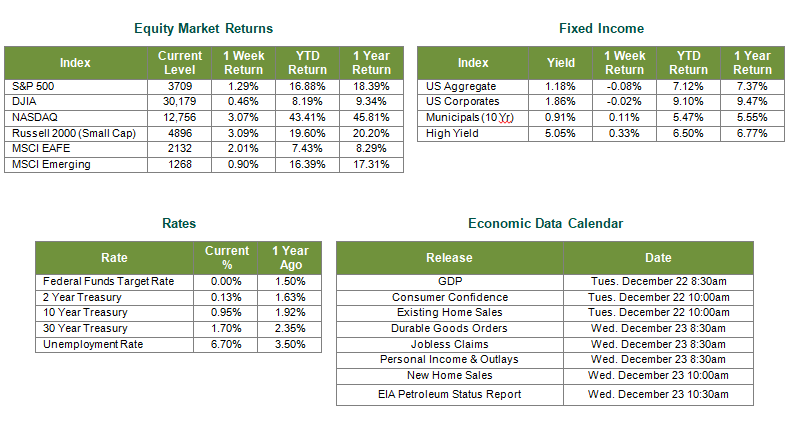Select the MSCI Emerging row label
The height and width of the screenshot is (437, 792).
click(48, 164)
